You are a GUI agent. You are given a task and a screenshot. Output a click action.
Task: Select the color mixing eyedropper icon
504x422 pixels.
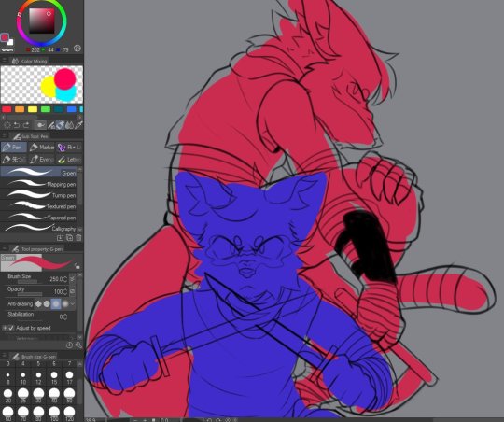tap(78, 125)
